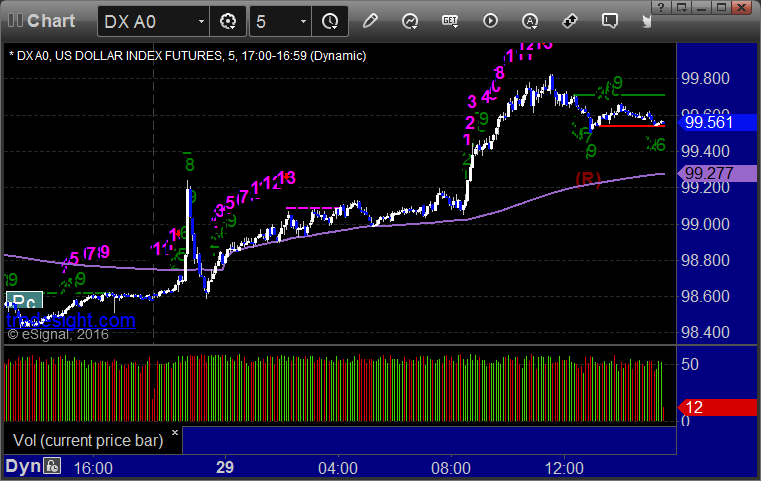Select the pencil drawing tools icon
761x481 pixels.
[x=370, y=21]
